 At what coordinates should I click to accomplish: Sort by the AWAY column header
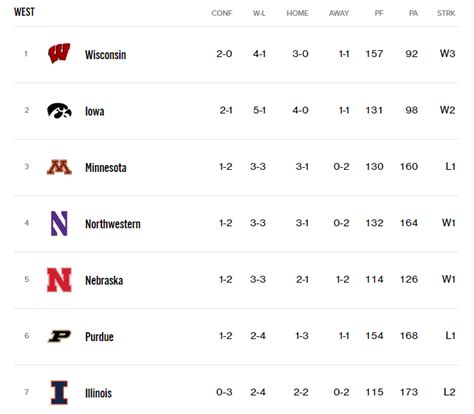(x=339, y=13)
